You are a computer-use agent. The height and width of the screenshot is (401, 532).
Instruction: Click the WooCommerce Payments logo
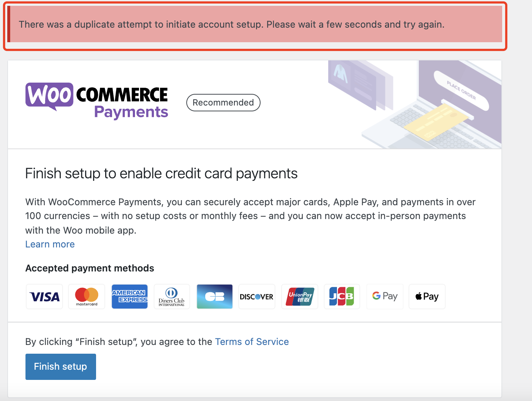coord(96,100)
